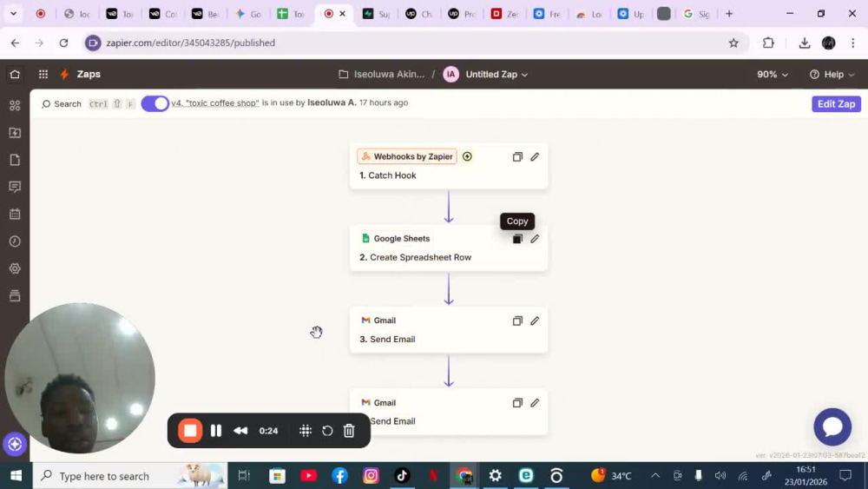The image size is (868, 489).
Task: Click the purple compass assistant button
Action: click(15, 444)
